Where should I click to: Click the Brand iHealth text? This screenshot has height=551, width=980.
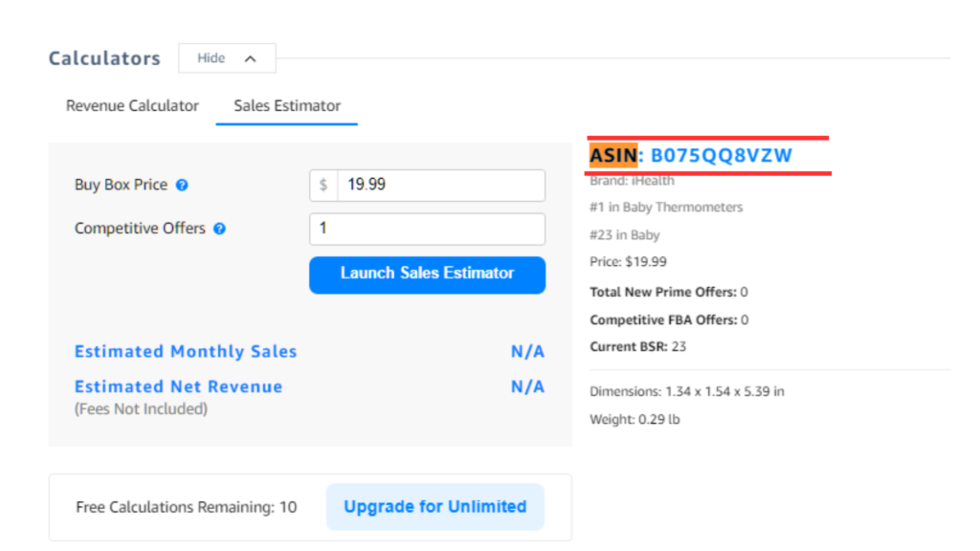point(629,180)
